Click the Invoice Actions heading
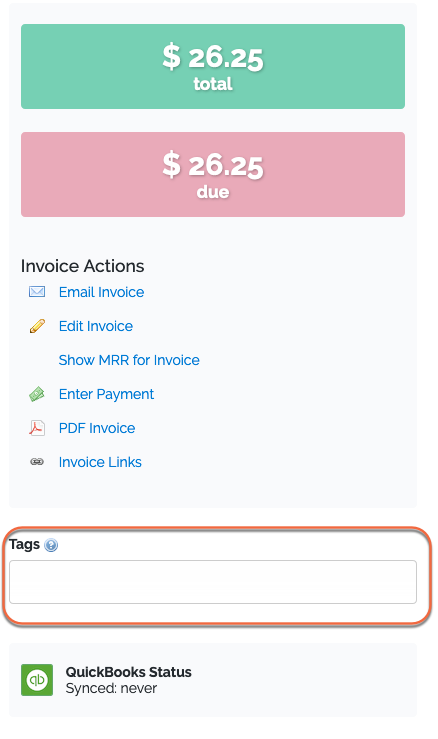This screenshot has height=739, width=438. pos(83,266)
